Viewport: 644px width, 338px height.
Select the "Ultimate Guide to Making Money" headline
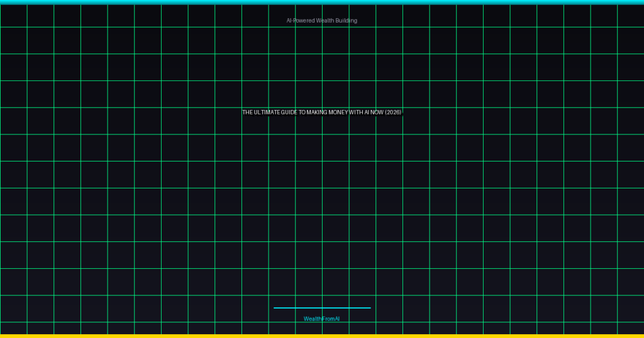click(321, 112)
